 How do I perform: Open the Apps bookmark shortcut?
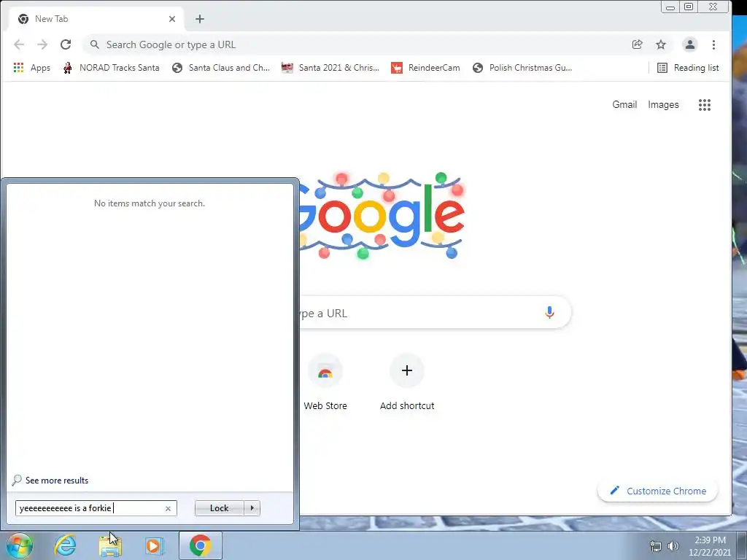click(x=32, y=68)
